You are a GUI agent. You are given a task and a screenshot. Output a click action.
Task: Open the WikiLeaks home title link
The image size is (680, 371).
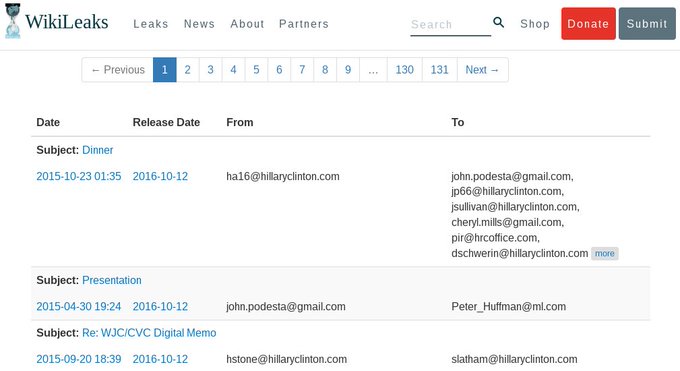pos(66,22)
